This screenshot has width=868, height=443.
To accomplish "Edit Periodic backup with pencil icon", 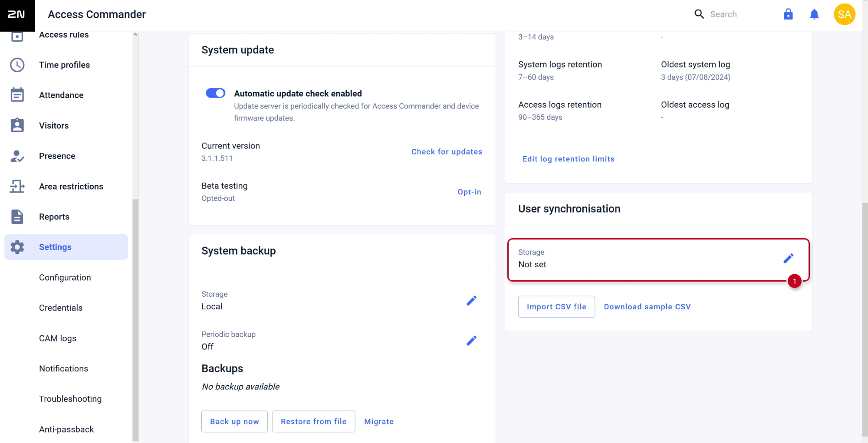I will (471, 341).
